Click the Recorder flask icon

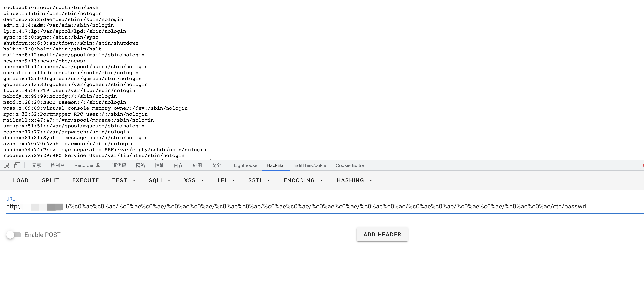pos(98,165)
